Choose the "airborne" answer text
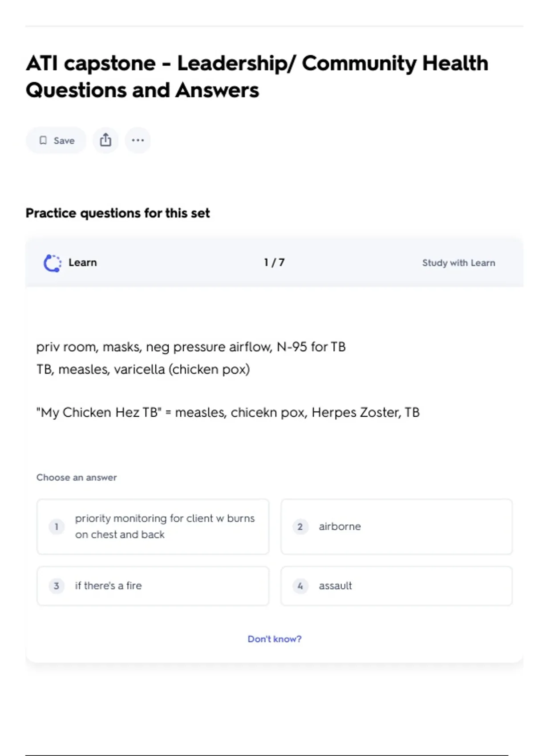The height and width of the screenshot is (756, 534). [340, 527]
